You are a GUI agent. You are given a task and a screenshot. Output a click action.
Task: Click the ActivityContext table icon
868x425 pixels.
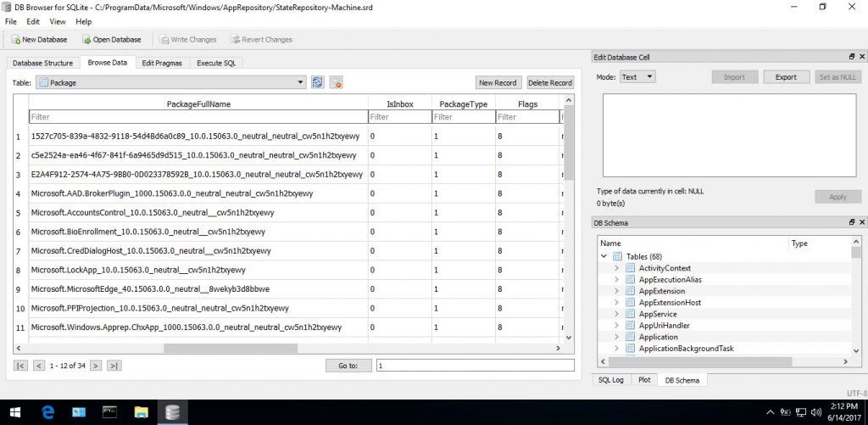point(630,267)
